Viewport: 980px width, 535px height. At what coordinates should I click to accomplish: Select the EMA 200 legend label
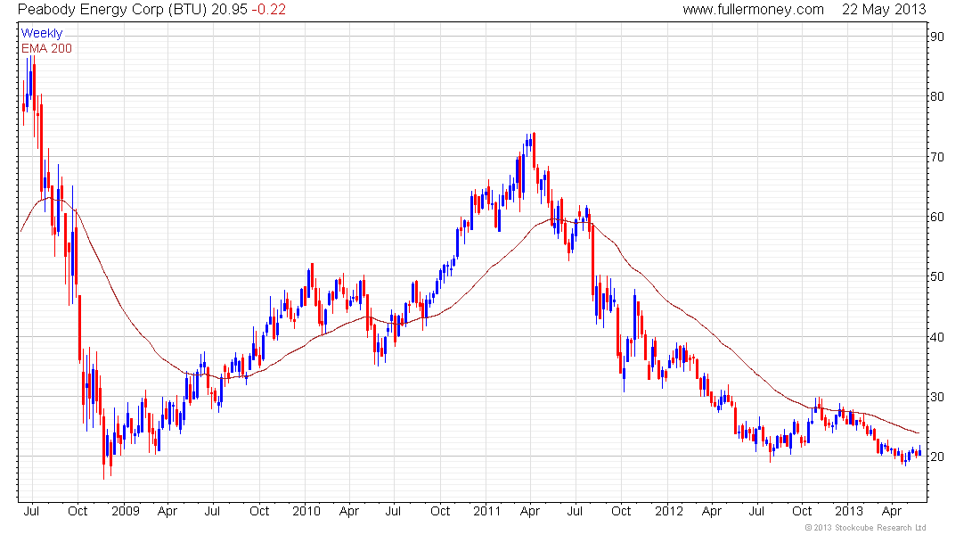point(47,48)
